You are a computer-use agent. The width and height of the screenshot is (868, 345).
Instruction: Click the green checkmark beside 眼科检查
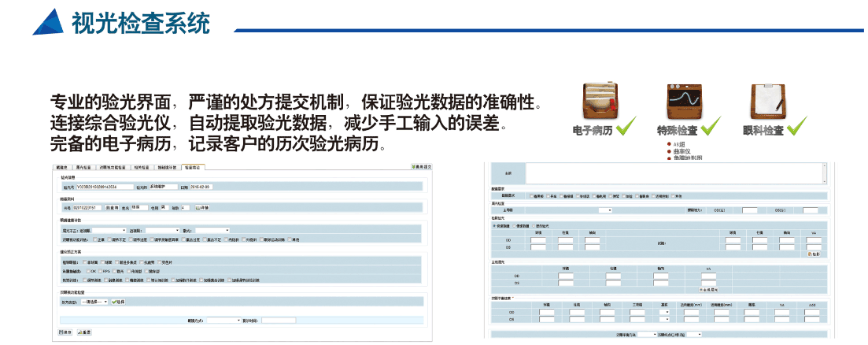pos(797,127)
